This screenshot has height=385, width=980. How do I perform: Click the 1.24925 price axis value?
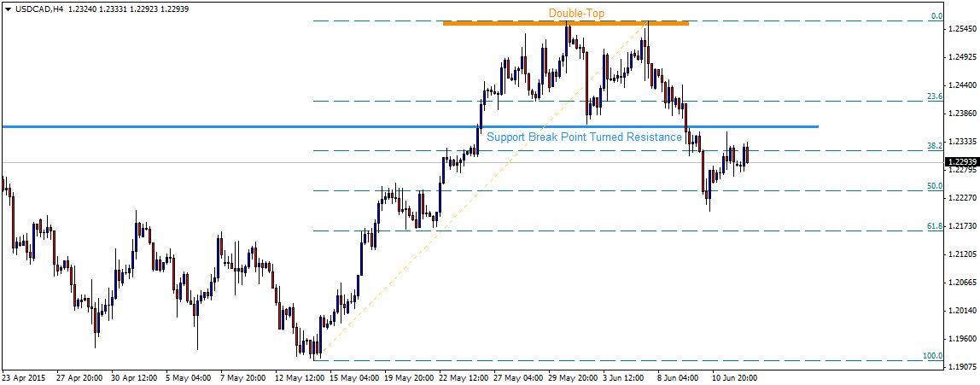click(x=961, y=57)
